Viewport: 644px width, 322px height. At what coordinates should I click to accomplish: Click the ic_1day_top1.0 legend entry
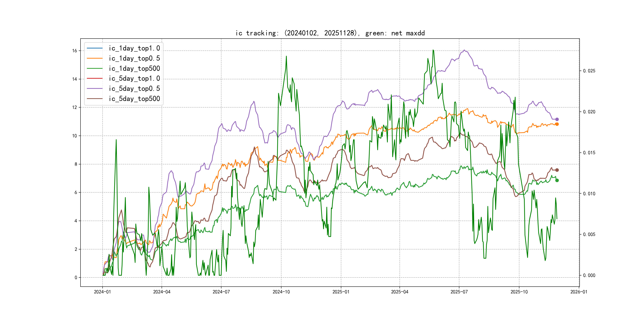[x=134, y=48]
